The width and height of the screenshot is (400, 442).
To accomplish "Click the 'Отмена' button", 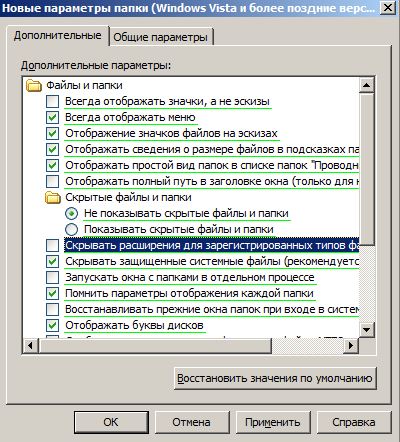I will tap(191, 422).
